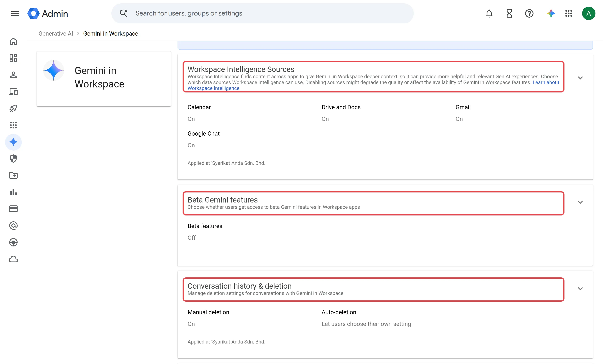Click the Gemini in Workspace title card
This screenshot has height=364, width=603.
tap(104, 79)
